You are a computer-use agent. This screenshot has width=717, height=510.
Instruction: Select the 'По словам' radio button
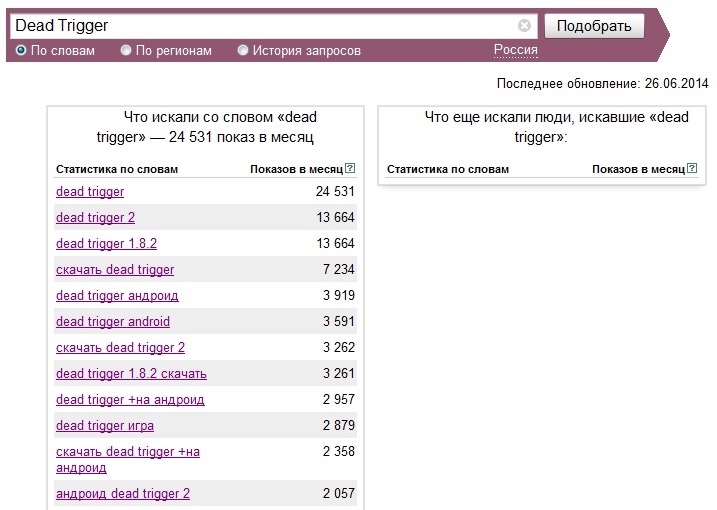(21, 50)
